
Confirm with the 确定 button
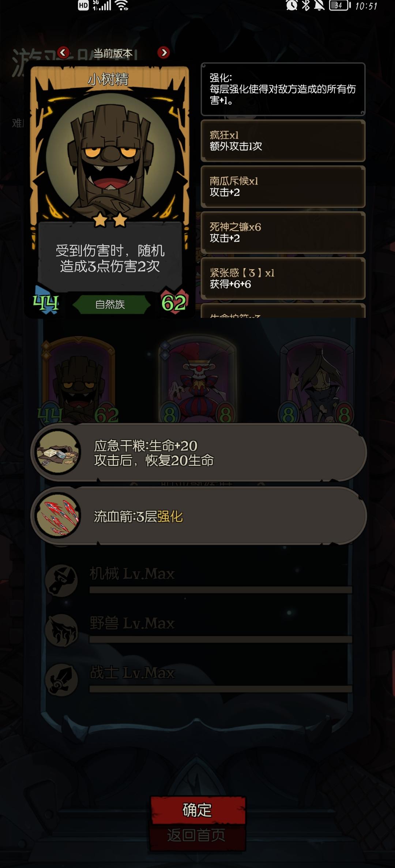(198, 810)
